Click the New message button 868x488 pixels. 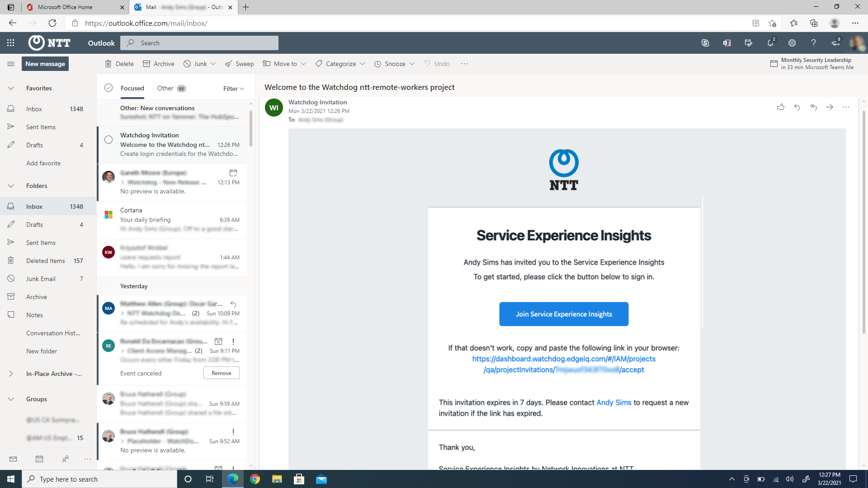click(45, 64)
